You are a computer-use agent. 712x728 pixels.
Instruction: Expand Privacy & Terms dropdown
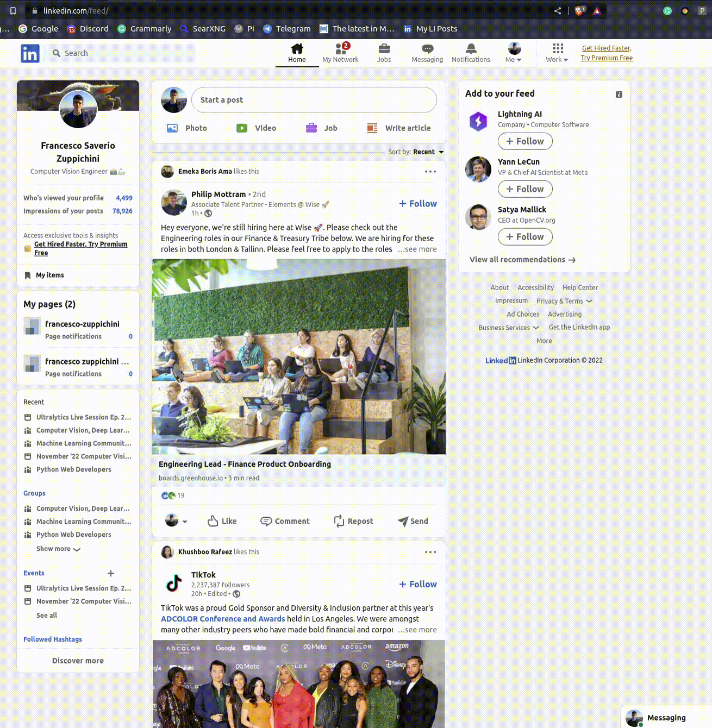(564, 301)
